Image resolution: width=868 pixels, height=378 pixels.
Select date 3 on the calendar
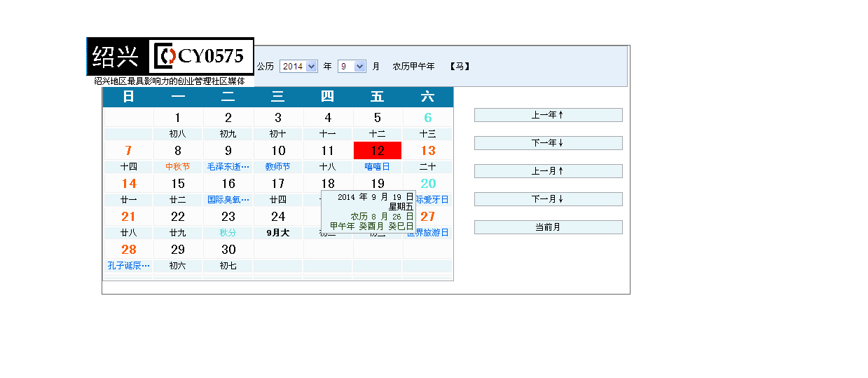278,118
